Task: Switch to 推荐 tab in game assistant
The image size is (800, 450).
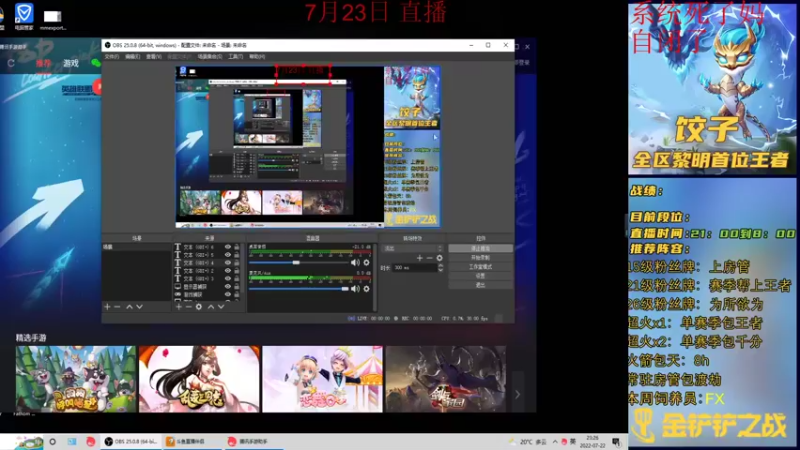Action: click(43, 63)
